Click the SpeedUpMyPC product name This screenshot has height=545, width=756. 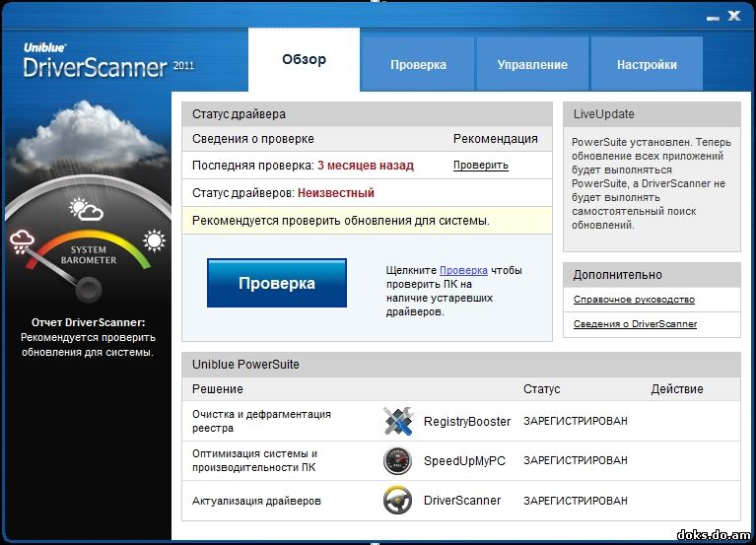click(x=464, y=460)
